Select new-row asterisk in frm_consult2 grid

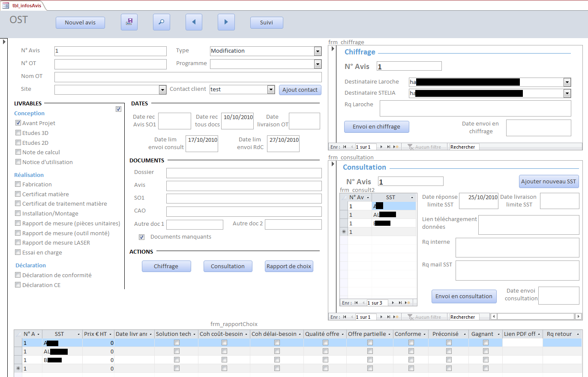click(343, 232)
